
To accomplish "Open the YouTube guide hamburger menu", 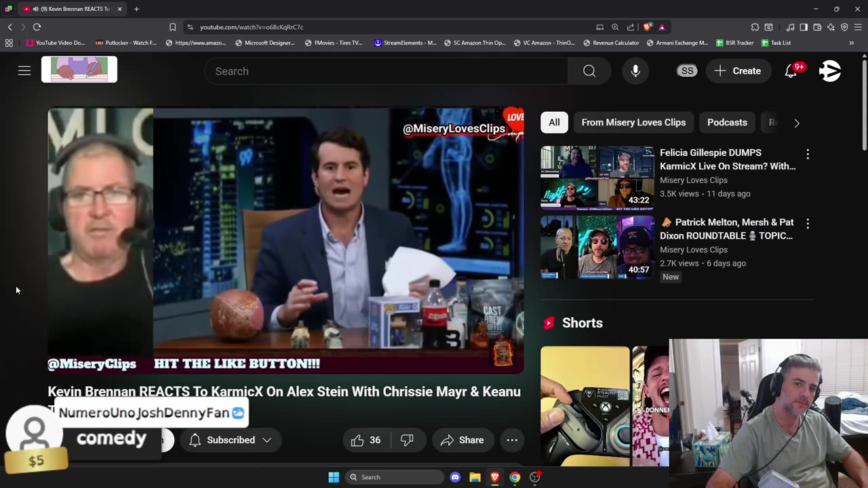I will pos(24,70).
